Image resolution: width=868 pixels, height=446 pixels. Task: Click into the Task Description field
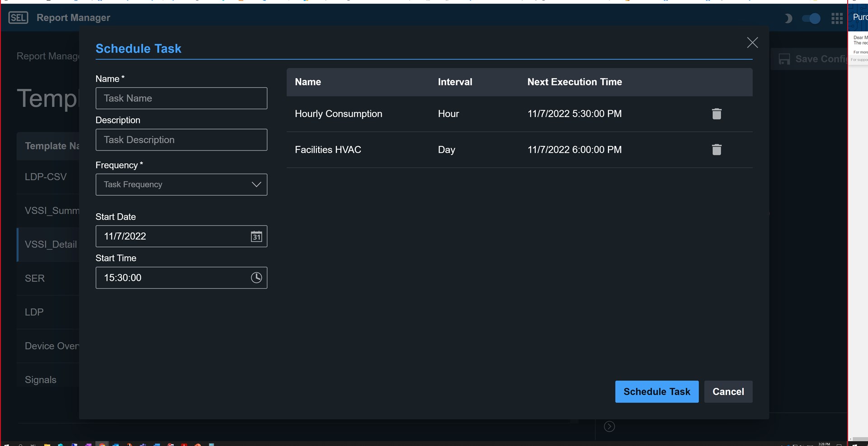(x=181, y=140)
